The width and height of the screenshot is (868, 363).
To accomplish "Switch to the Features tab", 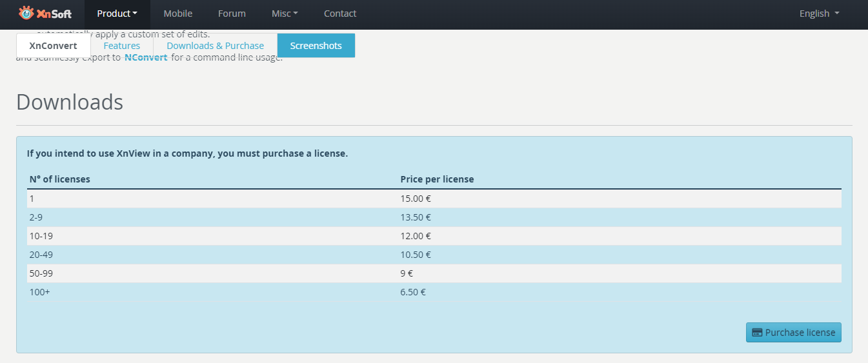I will coord(122,46).
